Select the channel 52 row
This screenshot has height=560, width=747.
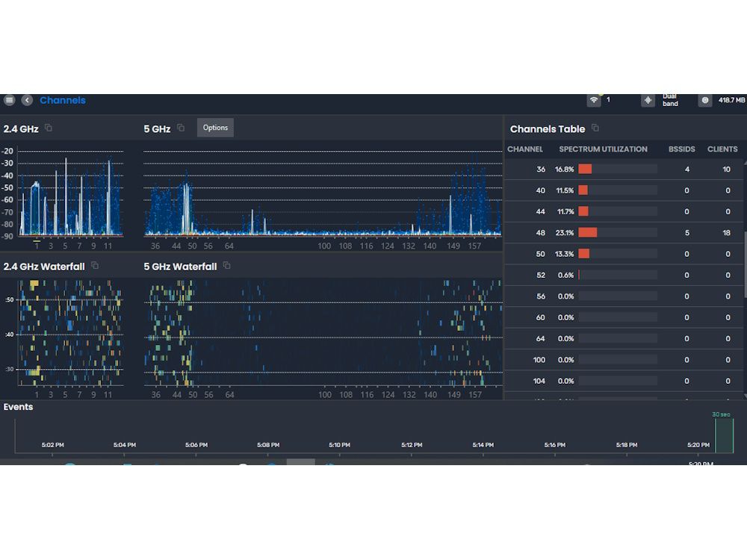click(x=624, y=276)
